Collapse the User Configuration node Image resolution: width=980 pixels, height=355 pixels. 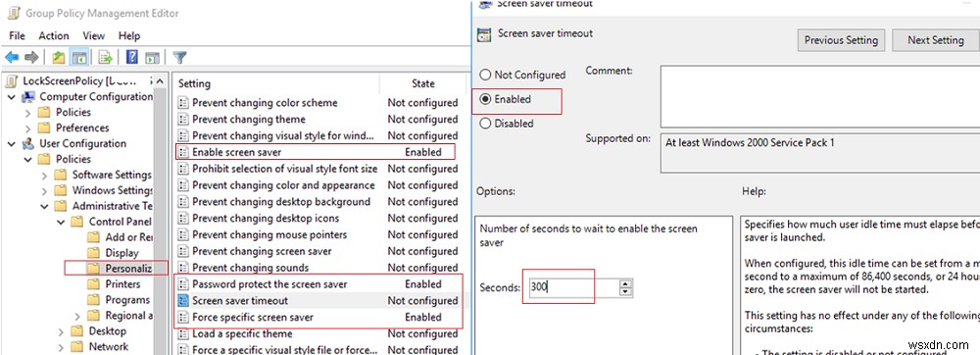[x=12, y=144]
